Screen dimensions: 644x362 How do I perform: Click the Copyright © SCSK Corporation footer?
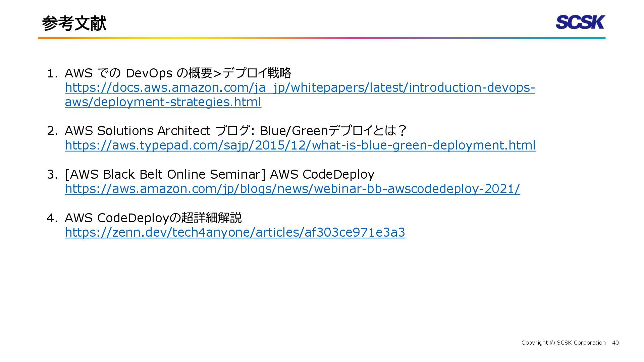coord(563,343)
